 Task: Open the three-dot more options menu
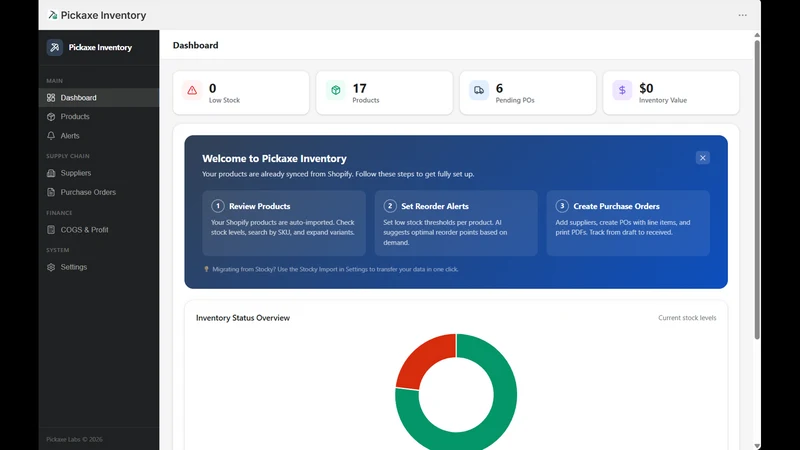742,15
